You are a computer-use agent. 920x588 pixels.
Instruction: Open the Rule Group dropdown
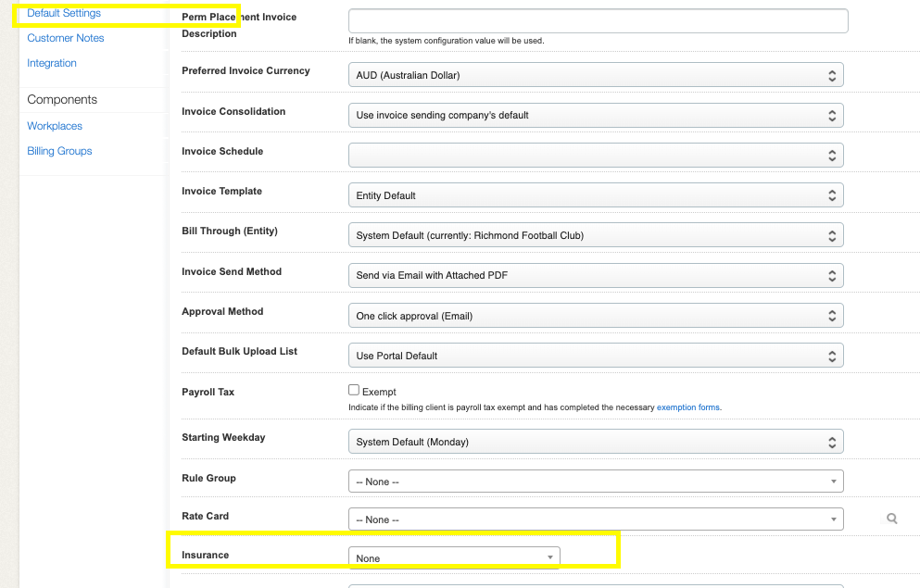[x=596, y=482]
